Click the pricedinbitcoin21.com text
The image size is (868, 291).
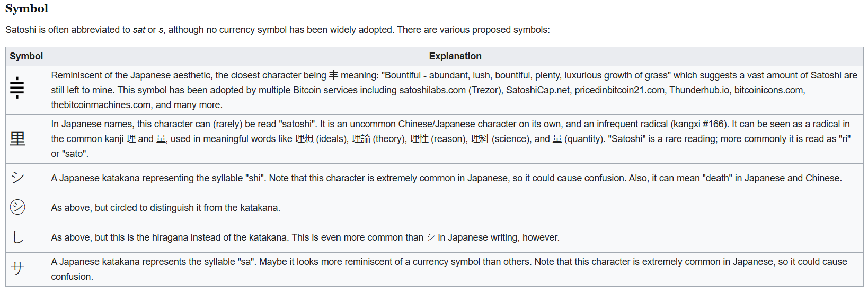(619, 90)
